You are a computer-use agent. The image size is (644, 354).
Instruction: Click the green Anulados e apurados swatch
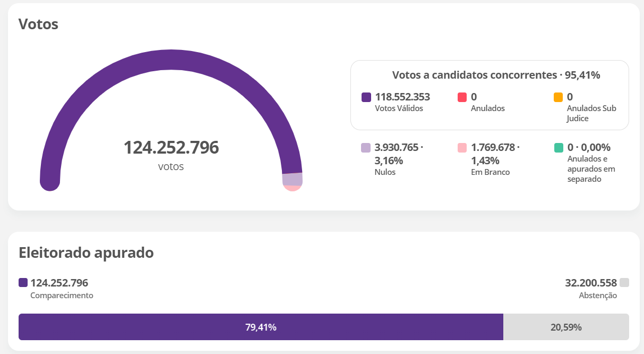pos(558,148)
